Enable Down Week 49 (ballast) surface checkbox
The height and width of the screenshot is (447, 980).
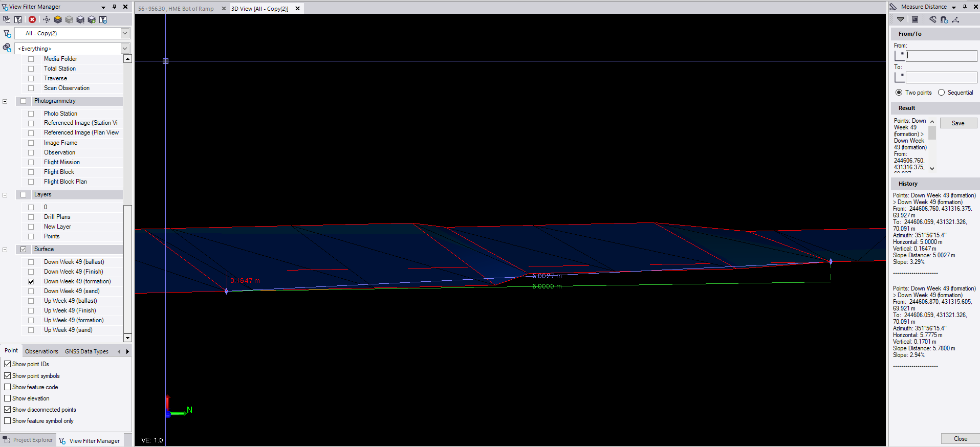pyautogui.click(x=31, y=262)
